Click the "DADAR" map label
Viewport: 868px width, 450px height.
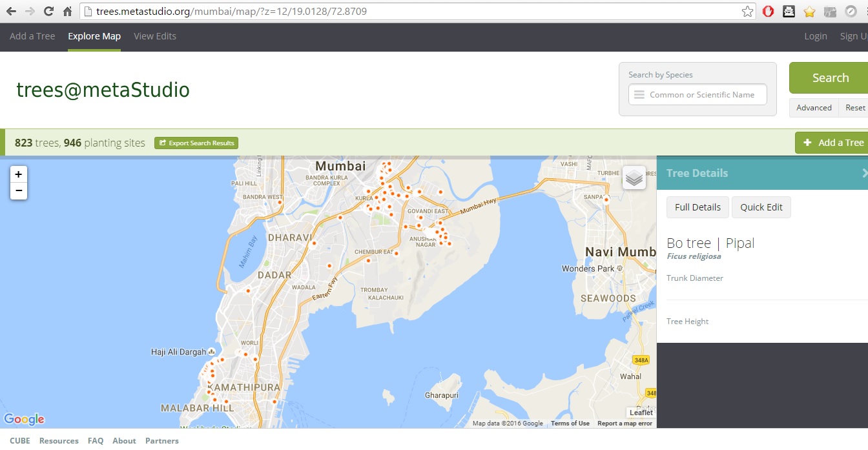[x=274, y=275]
